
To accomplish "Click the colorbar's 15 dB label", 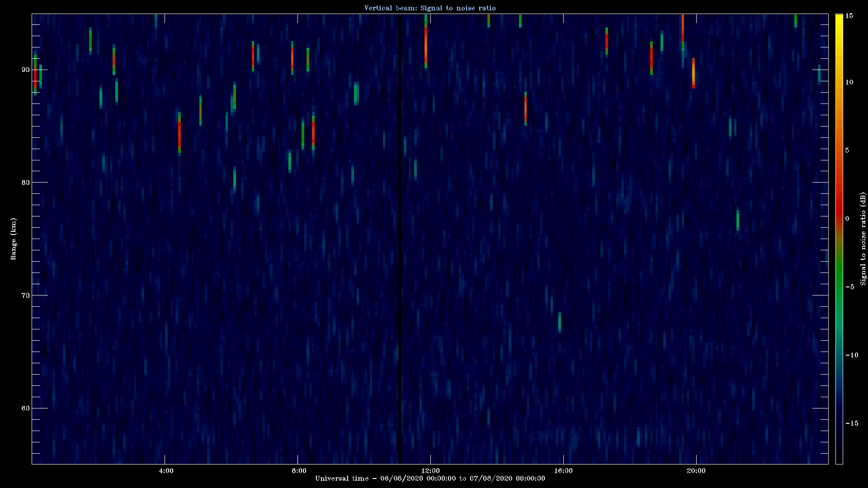I will (849, 16).
